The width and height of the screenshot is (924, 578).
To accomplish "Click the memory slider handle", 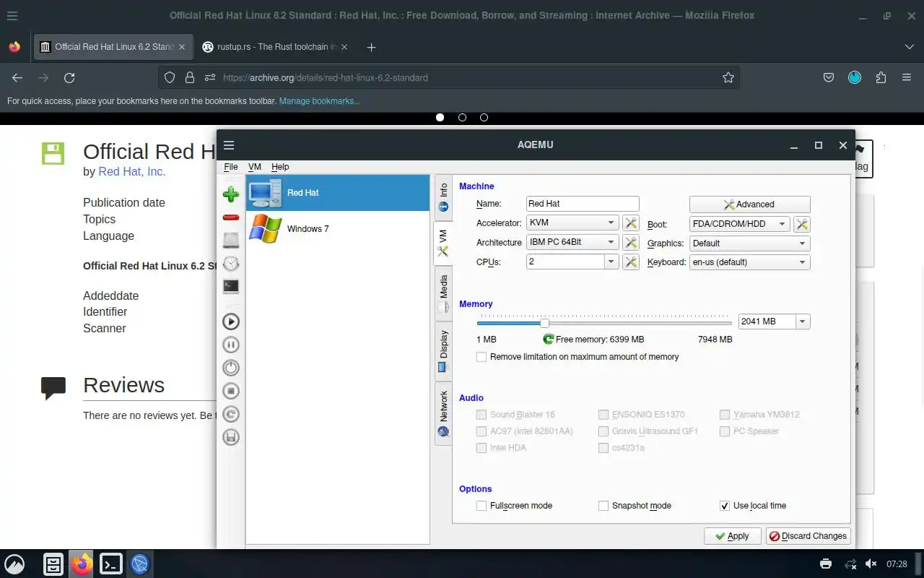I will tap(544, 322).
